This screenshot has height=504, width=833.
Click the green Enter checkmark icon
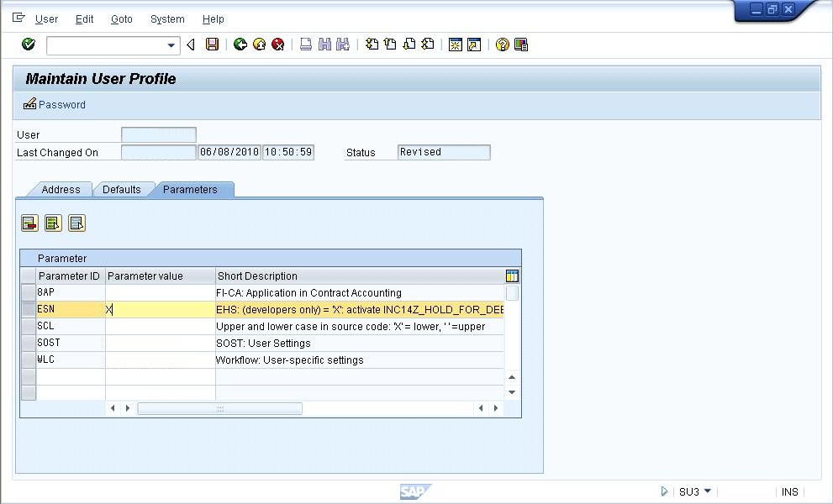pyautogui.click(x=27, y=45)
